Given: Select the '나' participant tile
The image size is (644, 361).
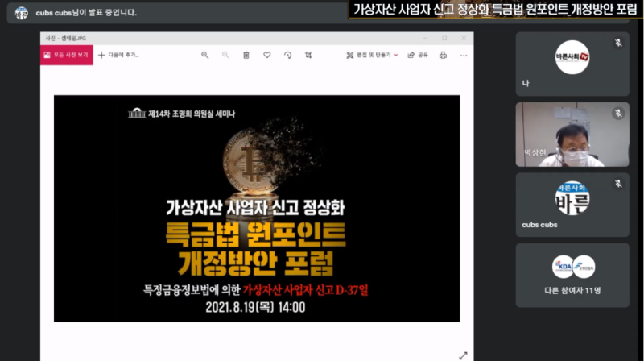Looking at the screenshot, I should pos(572,64).
